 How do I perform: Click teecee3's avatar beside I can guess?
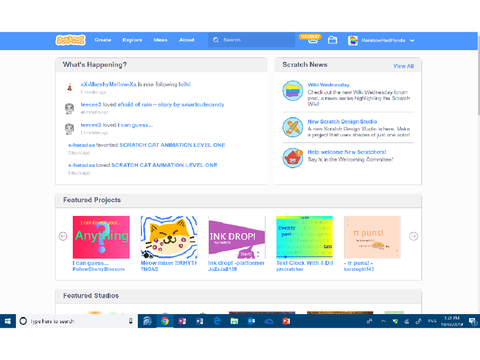69,129
